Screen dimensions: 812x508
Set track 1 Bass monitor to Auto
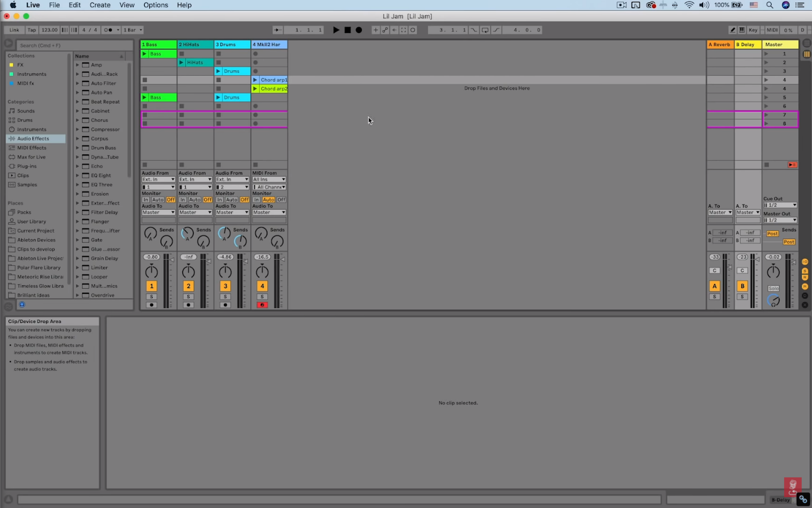coord(158,200)
